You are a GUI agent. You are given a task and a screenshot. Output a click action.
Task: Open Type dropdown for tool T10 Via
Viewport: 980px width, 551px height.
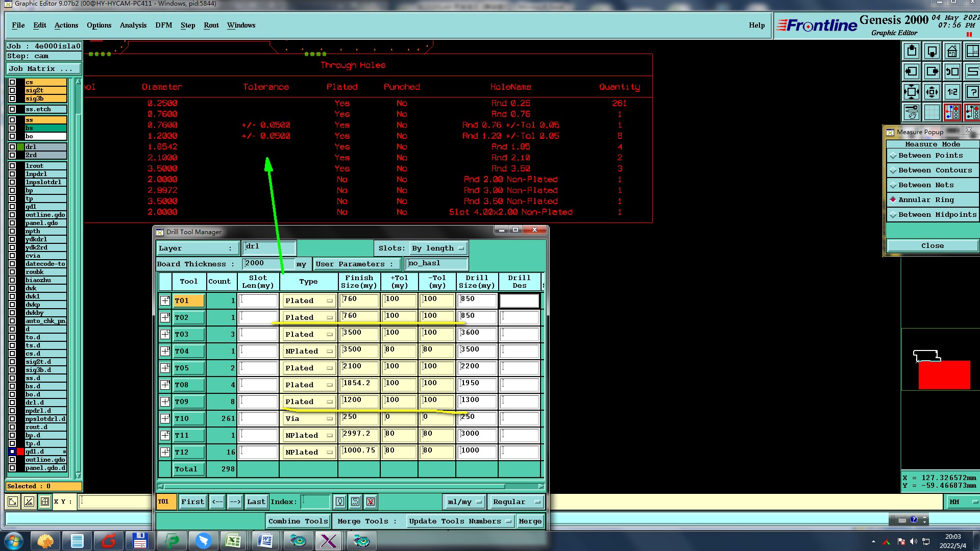click(x=309, y=419)
